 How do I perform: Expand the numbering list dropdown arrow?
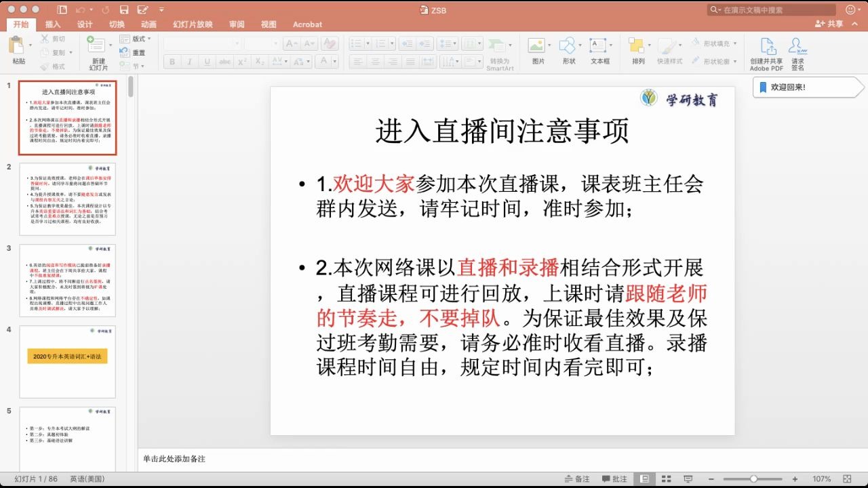(x=391, y=43)
